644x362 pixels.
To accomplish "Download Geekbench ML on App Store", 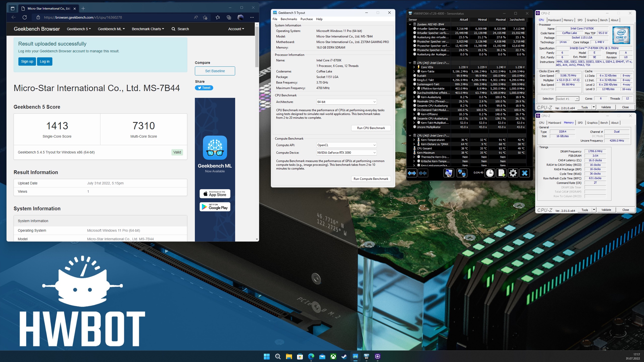I will [x=215, y=194].
